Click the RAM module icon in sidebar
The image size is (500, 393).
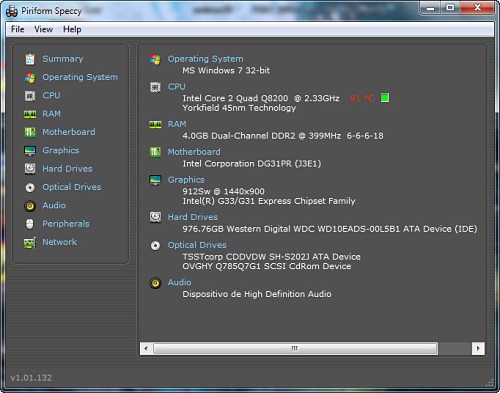(x=30, y=114)
